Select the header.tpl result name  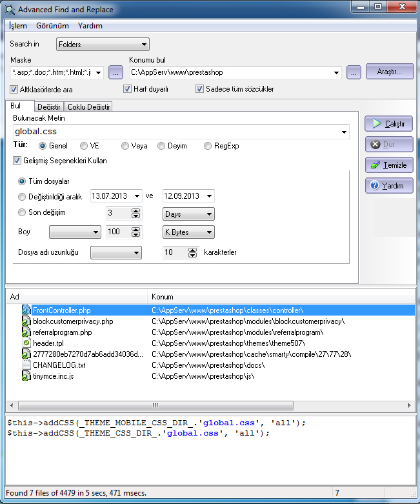[x=48, y=343]
